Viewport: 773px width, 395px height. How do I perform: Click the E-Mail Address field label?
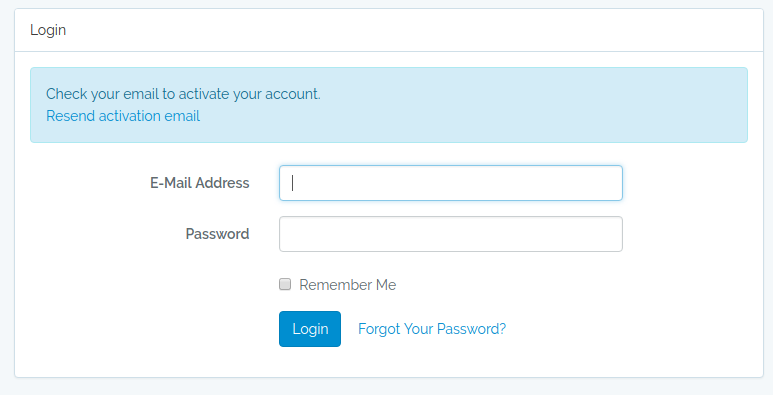pos(200,183)
